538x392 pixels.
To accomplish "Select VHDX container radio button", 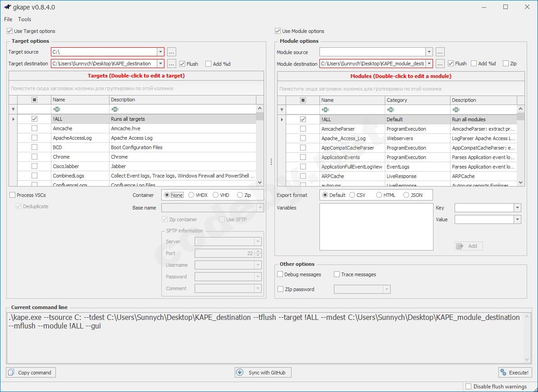I will click(191, 195).
